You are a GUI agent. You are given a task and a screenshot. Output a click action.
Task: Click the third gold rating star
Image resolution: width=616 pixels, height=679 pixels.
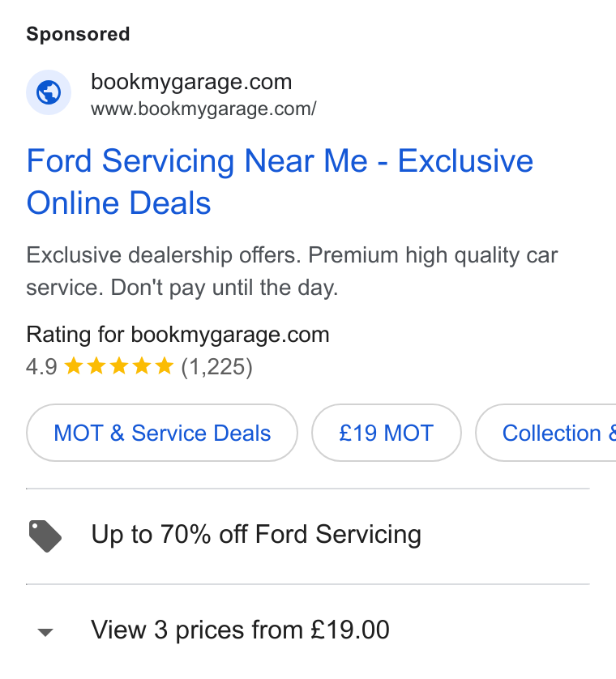point(119,366)
